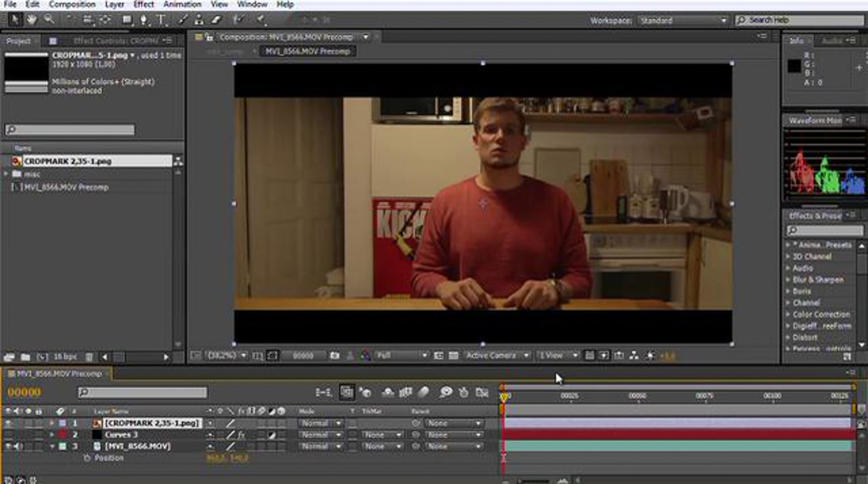Click the 16 bpc color depth button
This screenshot has height=484, width=868.
click(x=65, y=357)
